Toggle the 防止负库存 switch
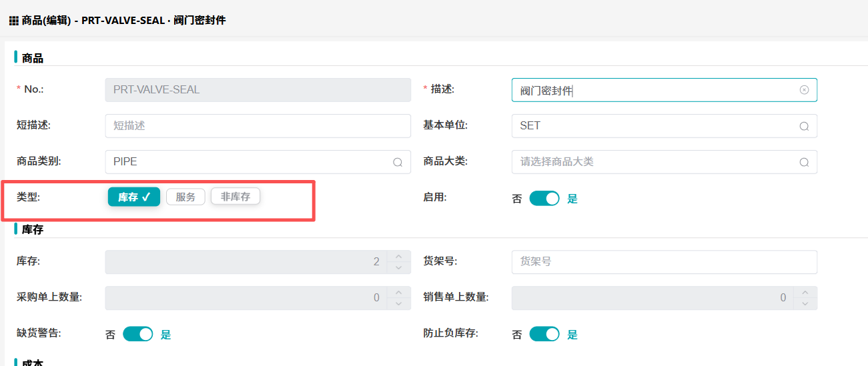The height and width of the screenshot is (366, 868). click(544, 334)
